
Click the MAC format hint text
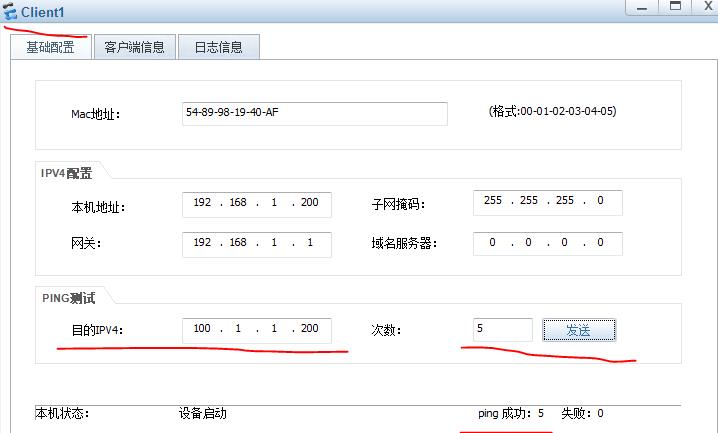coord(553,111)
